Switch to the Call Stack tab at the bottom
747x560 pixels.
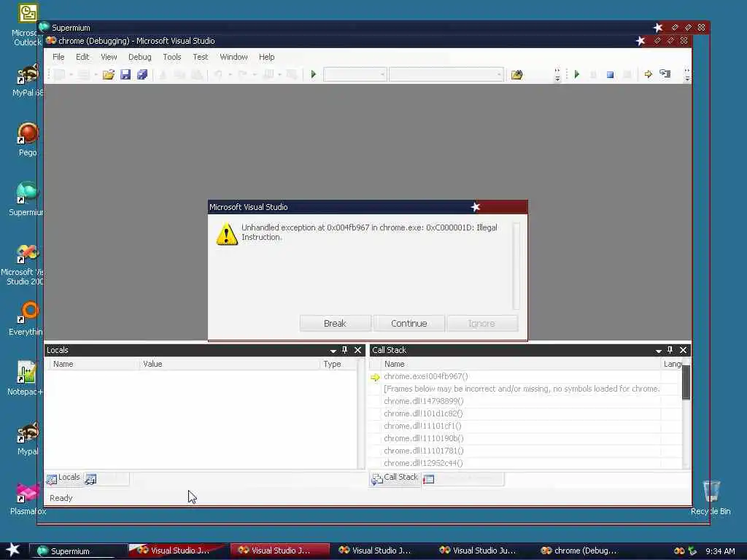pos(395,478)
